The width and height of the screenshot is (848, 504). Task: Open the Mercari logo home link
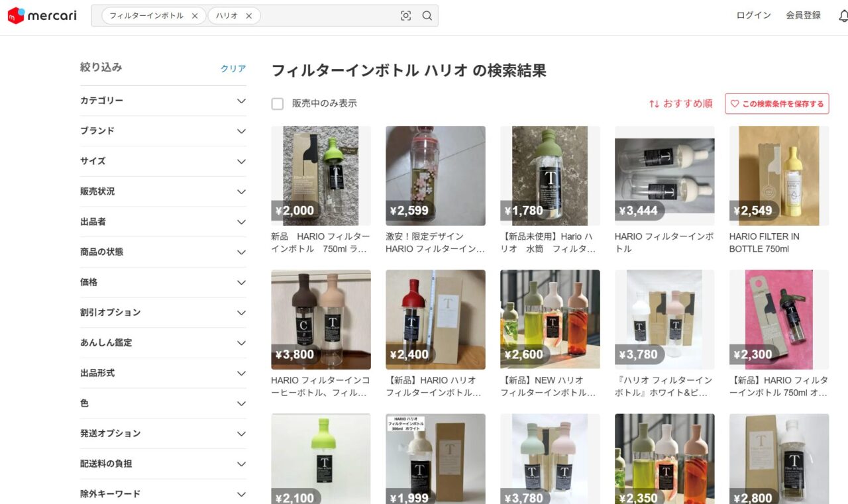pos(42,15)
